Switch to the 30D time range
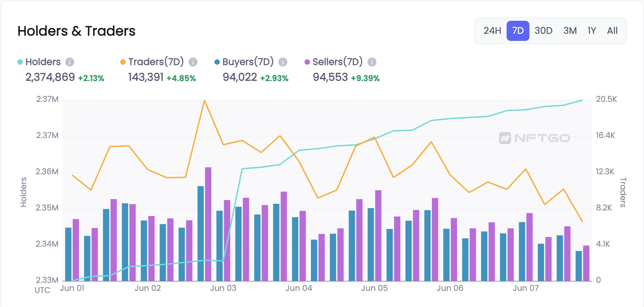Image resolution: width=644 pixels, height=307 pixels. [x=543, y=31]
